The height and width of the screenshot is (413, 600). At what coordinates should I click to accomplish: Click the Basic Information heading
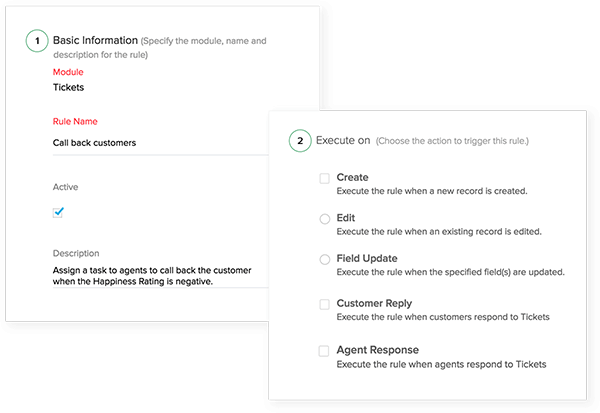(96, 42)
